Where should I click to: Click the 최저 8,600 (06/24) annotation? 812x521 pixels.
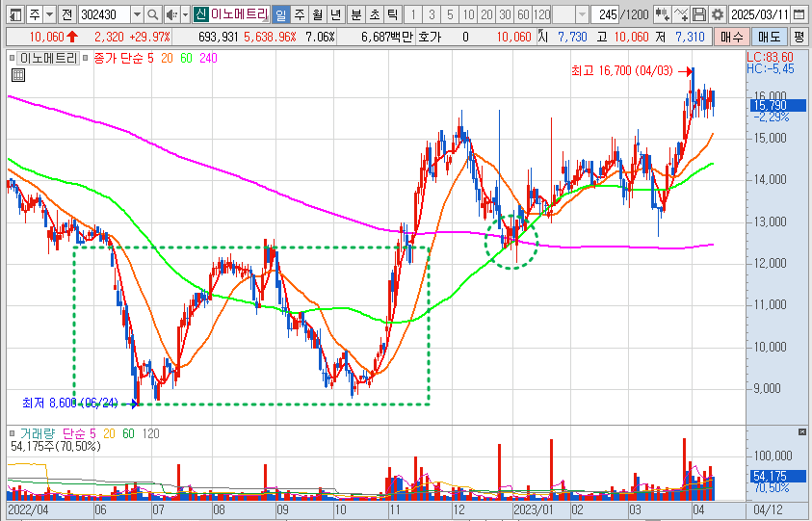click(70, 403)
